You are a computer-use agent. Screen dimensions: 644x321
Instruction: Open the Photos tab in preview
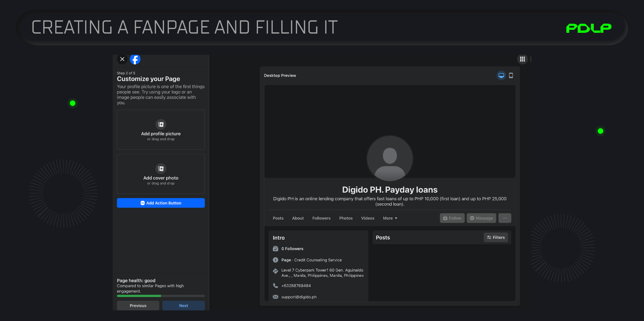click(346, 218)
